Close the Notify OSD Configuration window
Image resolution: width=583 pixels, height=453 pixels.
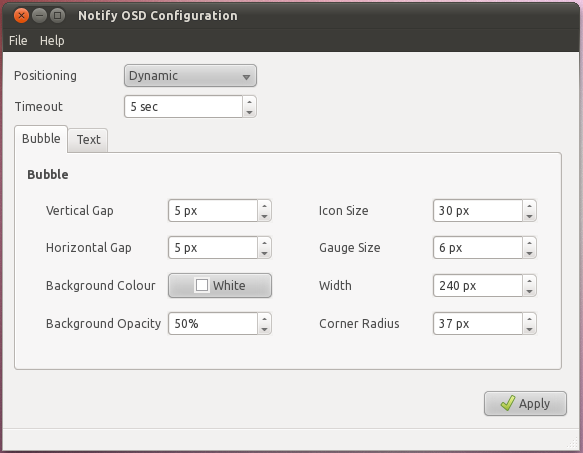click(x=21, y=16)
